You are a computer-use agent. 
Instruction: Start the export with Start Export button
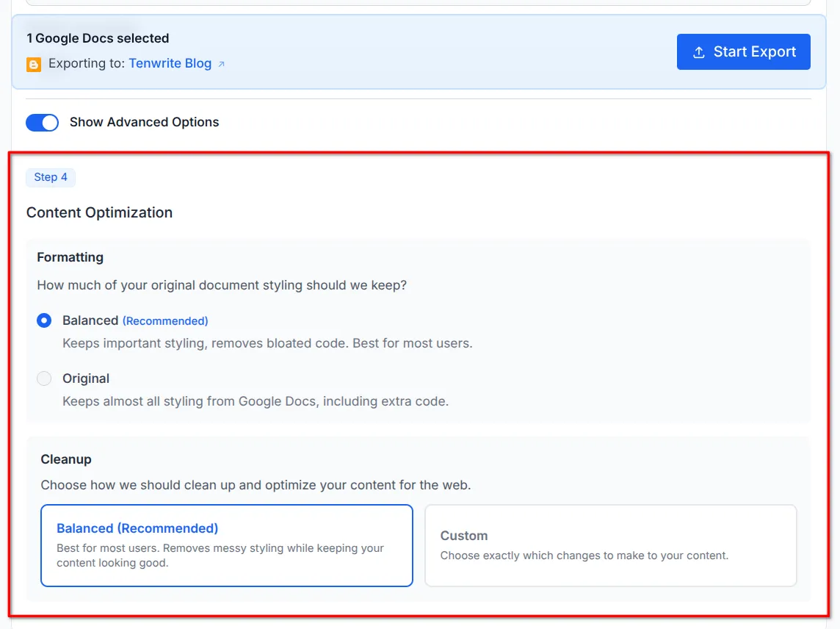coord(744,51)
